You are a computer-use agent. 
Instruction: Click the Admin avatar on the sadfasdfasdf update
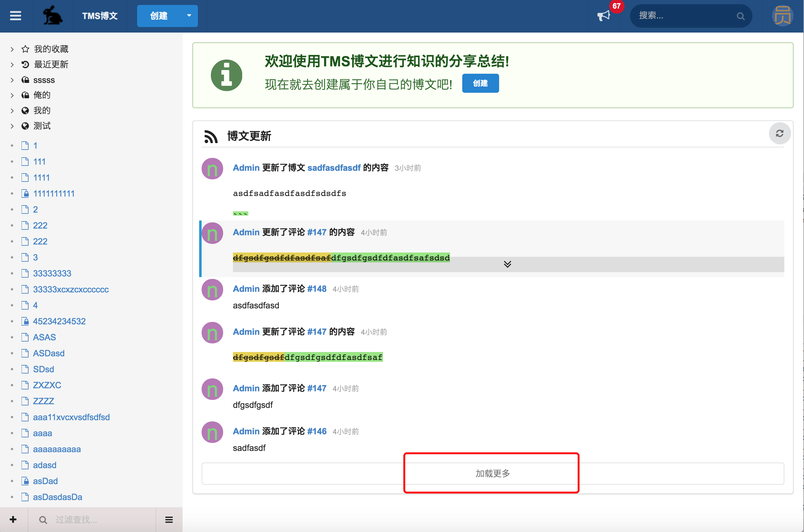coord(212,169)
